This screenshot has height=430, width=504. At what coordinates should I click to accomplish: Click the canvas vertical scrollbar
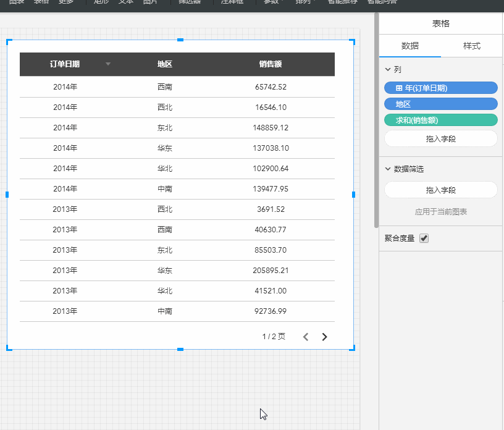coord(376,124)
